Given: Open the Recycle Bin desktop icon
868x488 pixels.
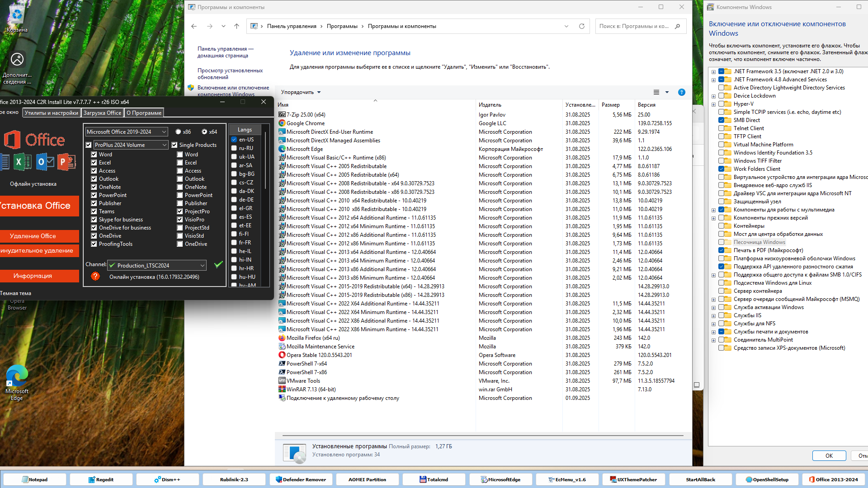Looking at the screenshot, I should (x=17, y=18).
